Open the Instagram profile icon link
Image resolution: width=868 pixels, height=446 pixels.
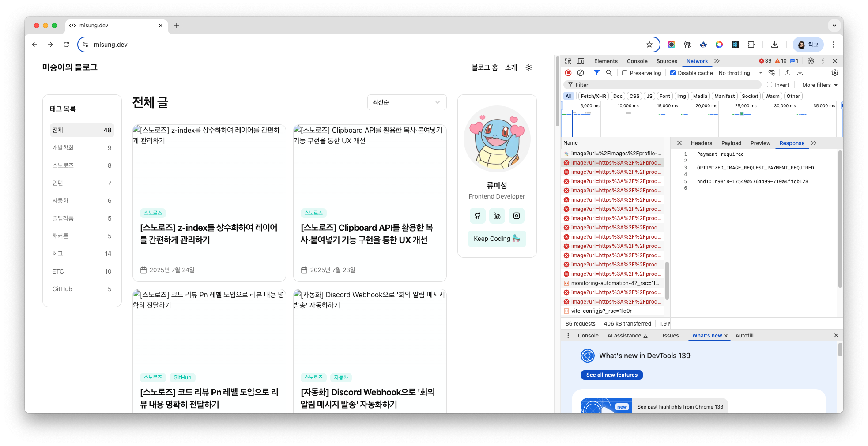(516, 216)
